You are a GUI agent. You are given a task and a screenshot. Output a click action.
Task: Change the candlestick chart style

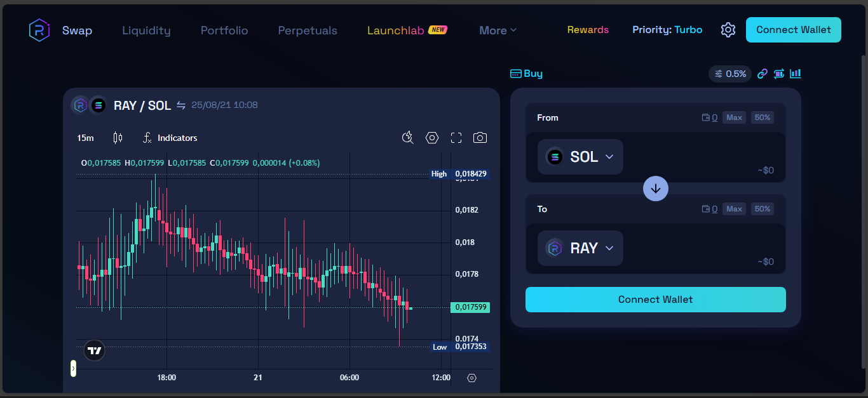[118, 138]
